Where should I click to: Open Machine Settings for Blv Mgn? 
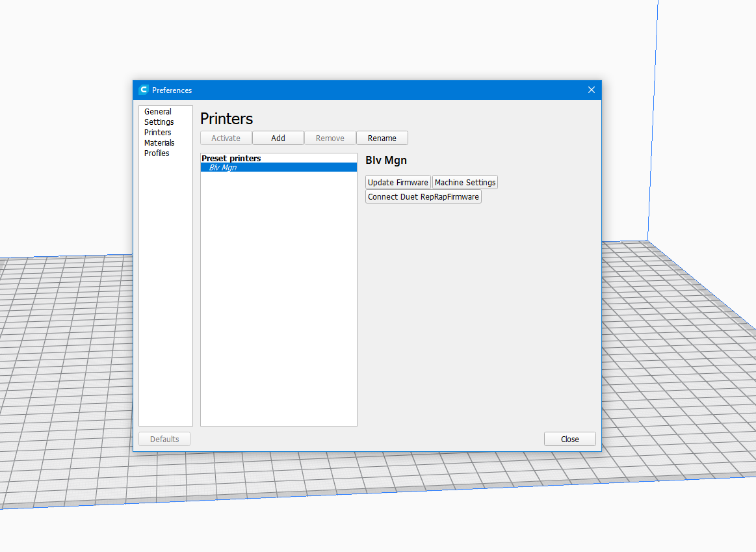(465, 183)
